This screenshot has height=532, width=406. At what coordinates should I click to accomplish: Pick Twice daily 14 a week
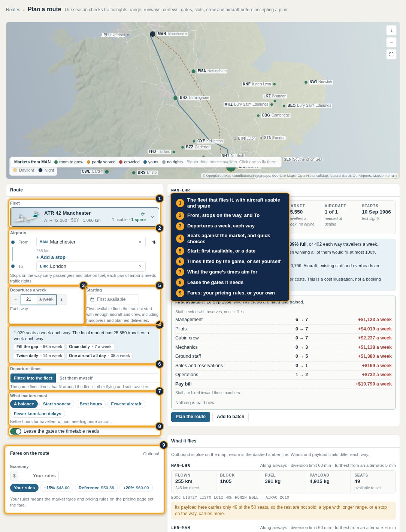(x=39, y=356)
